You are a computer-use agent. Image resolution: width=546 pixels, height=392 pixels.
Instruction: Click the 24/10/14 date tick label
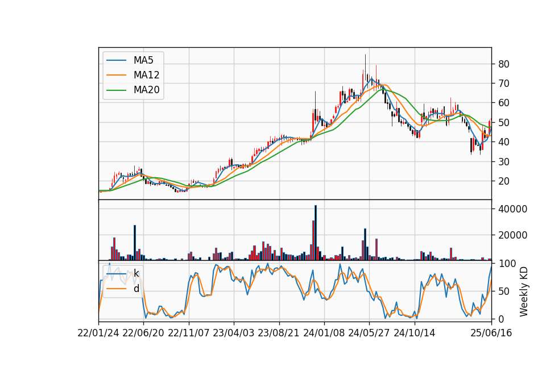click(415, 333)
